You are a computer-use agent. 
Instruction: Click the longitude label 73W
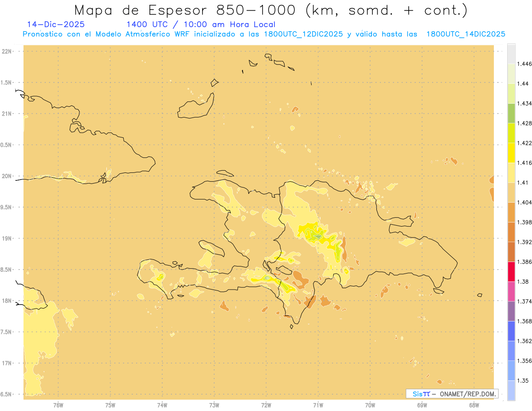[214, 405]
